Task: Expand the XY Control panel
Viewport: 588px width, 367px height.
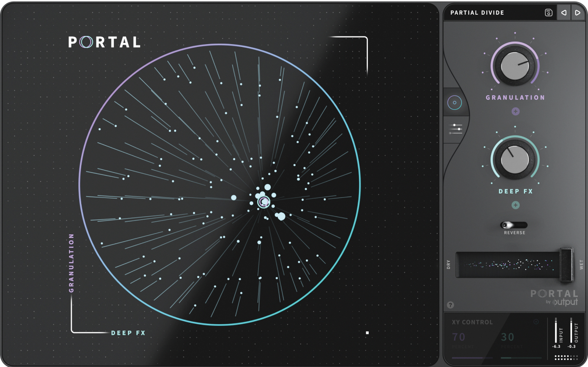Action: [x=472, y=322]
